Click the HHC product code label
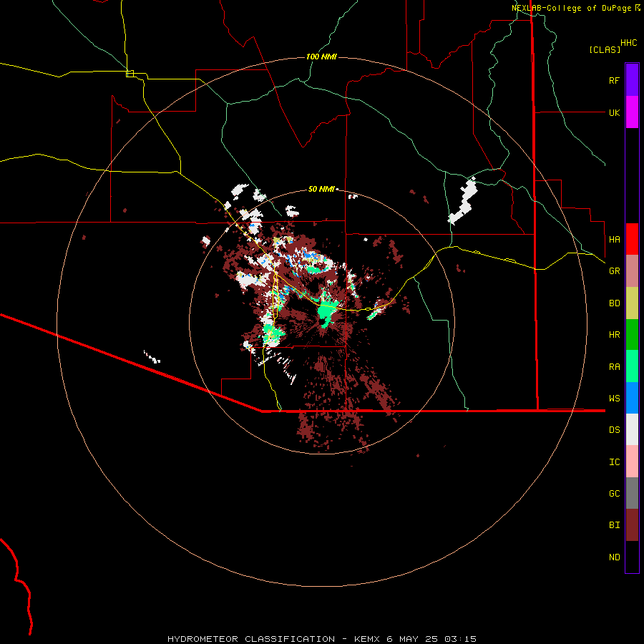The image size is (644, 644). 628,43
